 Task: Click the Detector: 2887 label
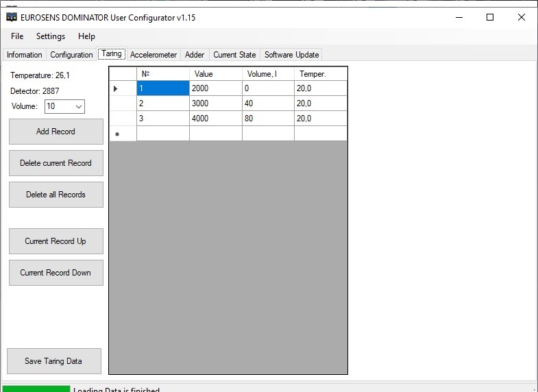35,91
